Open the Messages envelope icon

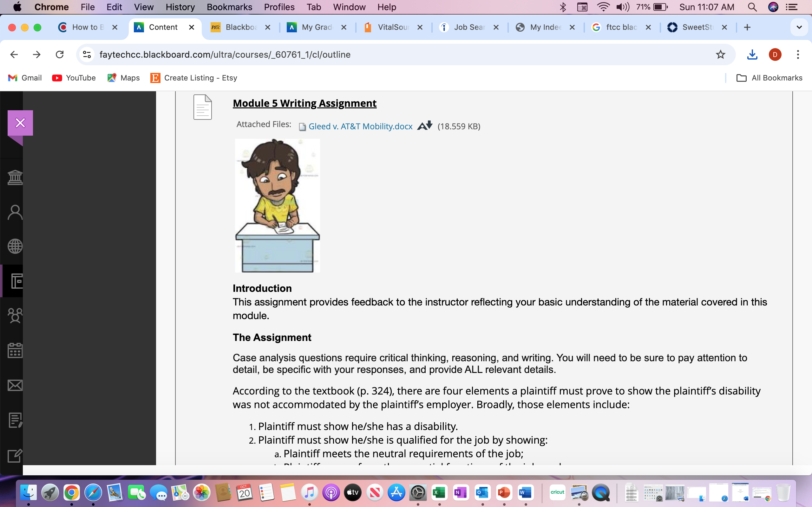pos(15,385)
